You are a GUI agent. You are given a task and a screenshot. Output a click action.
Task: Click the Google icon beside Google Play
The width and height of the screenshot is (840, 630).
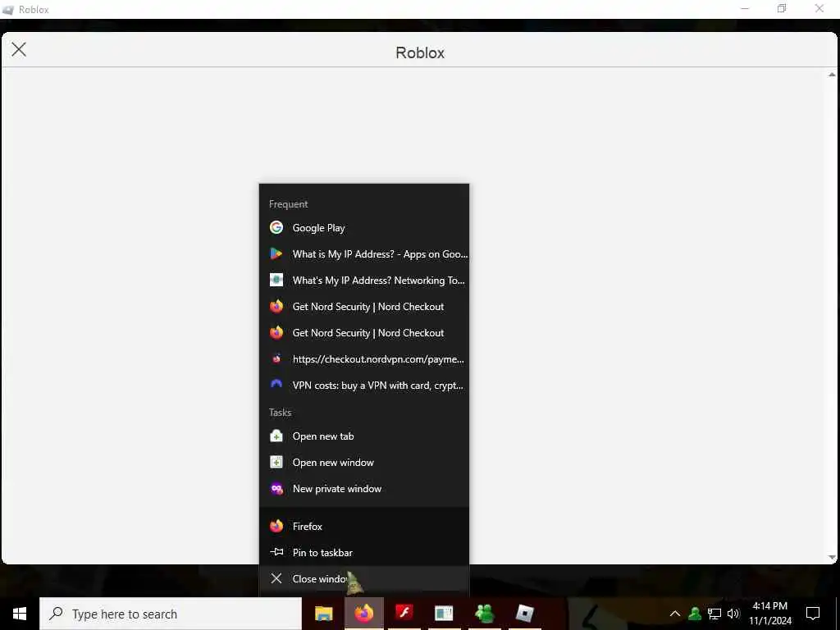click(x=276, y=228)
